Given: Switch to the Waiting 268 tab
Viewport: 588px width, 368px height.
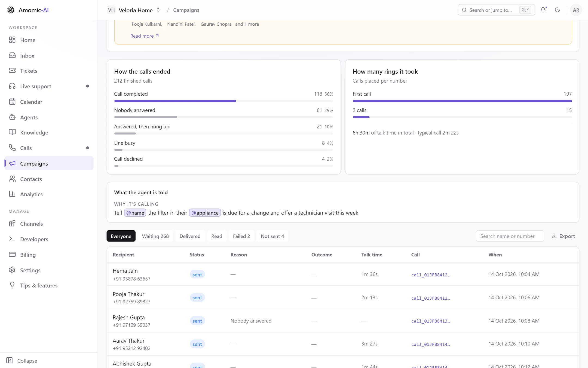Looking at the screenshot, I should click(155, 236).
